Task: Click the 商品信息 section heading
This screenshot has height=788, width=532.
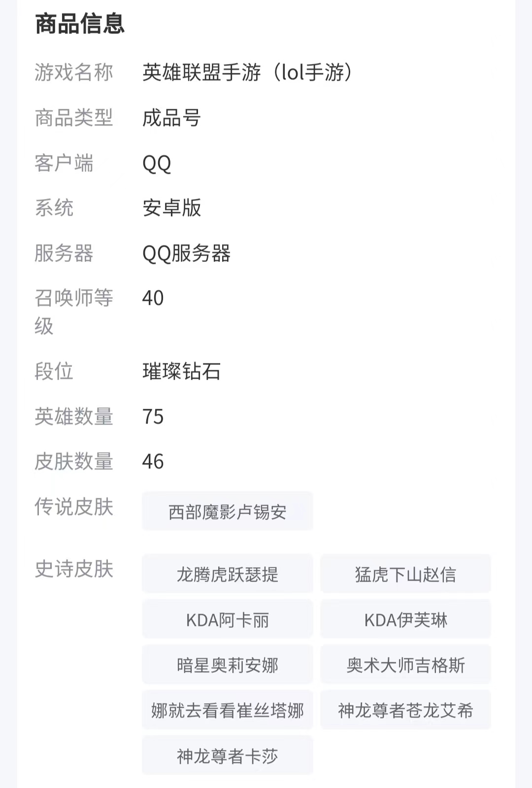Action: pos(80,24)
